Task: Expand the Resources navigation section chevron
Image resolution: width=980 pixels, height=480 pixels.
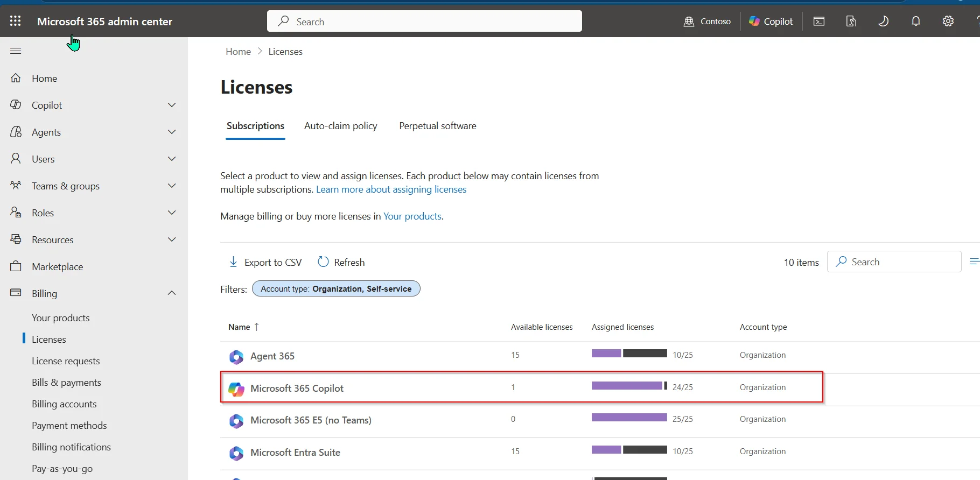Action: (172, 239)
